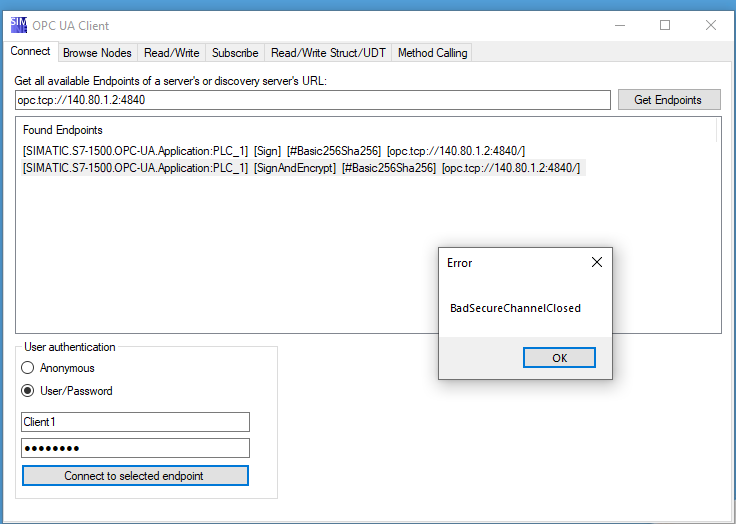Close the Error dialog with X
Screen dimensions: 736x524
(x=597, y=262)
